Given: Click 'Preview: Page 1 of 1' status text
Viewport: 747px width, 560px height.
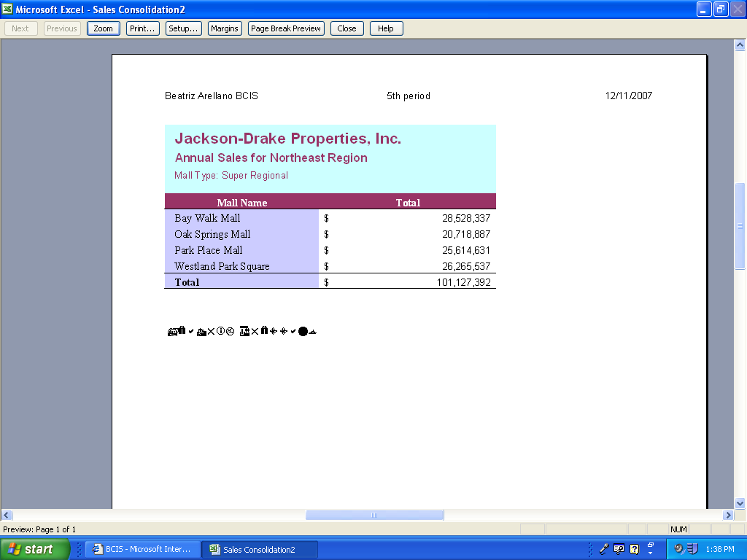Looking at the screenshot, I should point(39,529).
